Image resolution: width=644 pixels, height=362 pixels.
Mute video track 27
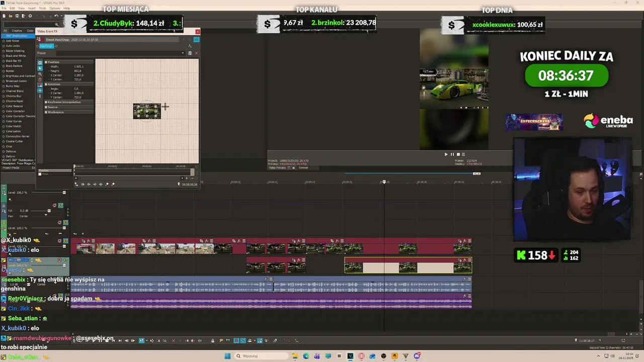[x=59, y=222]
